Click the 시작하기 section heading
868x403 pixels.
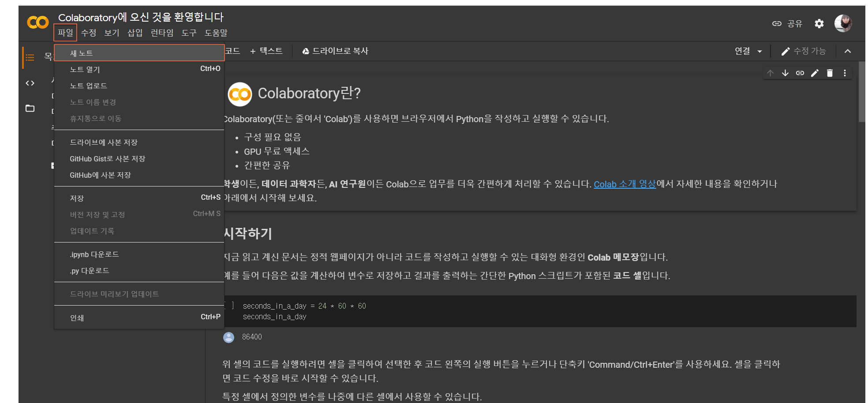coord(247,233)
